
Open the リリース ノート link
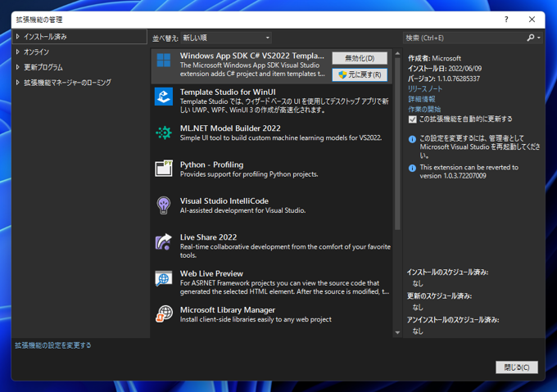pos(425,88)
